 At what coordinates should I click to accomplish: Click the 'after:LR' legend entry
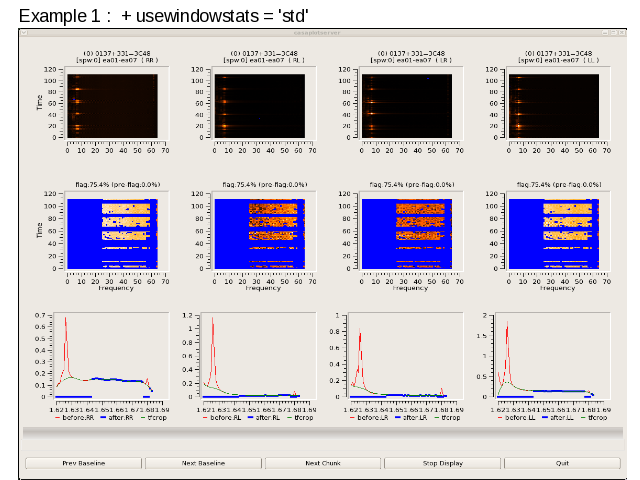tap(411, 418)
